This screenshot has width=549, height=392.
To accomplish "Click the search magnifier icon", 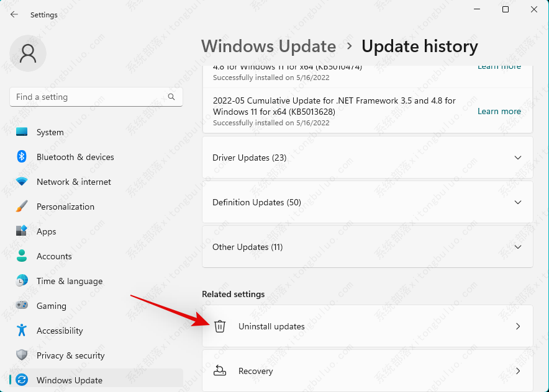I will pos(171,97).
